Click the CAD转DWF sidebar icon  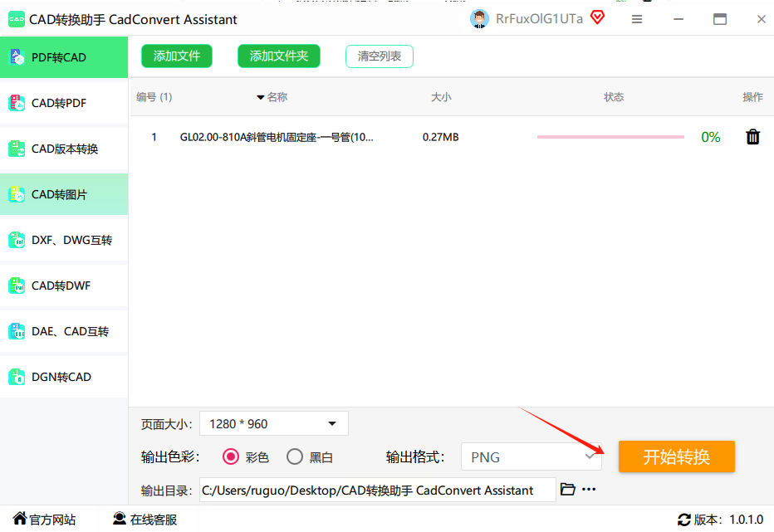[17, 286]
